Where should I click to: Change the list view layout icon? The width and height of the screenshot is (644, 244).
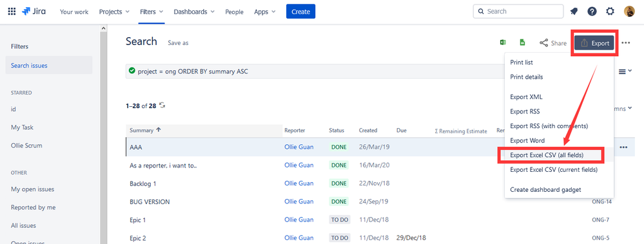click(x=625, y=71)
